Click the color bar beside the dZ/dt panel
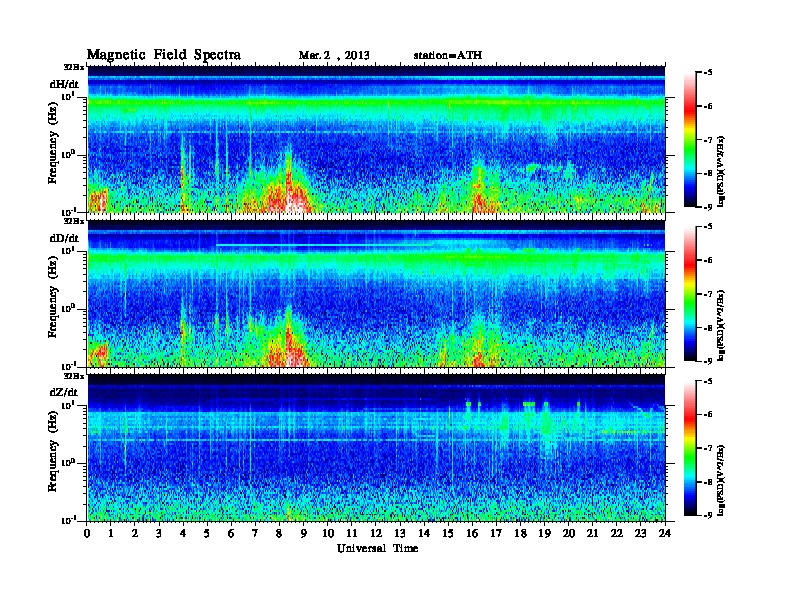 (690, 448)
